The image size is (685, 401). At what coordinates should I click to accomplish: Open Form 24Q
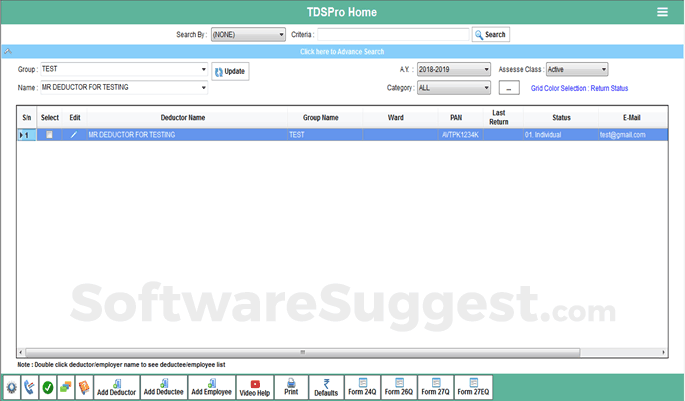tap(362, 387)
